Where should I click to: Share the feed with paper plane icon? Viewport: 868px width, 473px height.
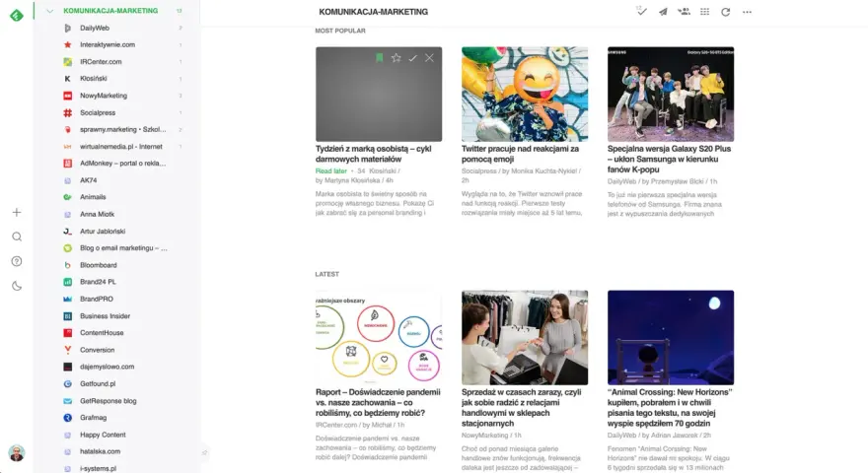pos(663,12)
